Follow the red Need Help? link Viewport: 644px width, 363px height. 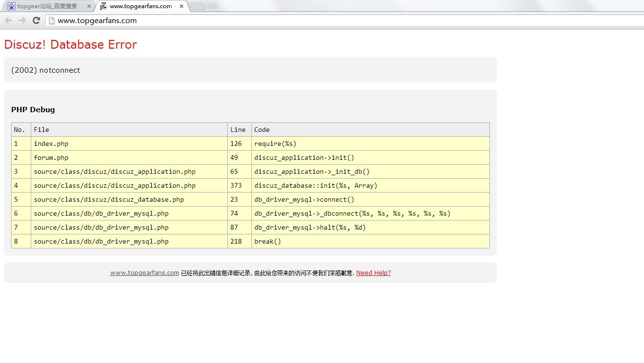[374, 273]
